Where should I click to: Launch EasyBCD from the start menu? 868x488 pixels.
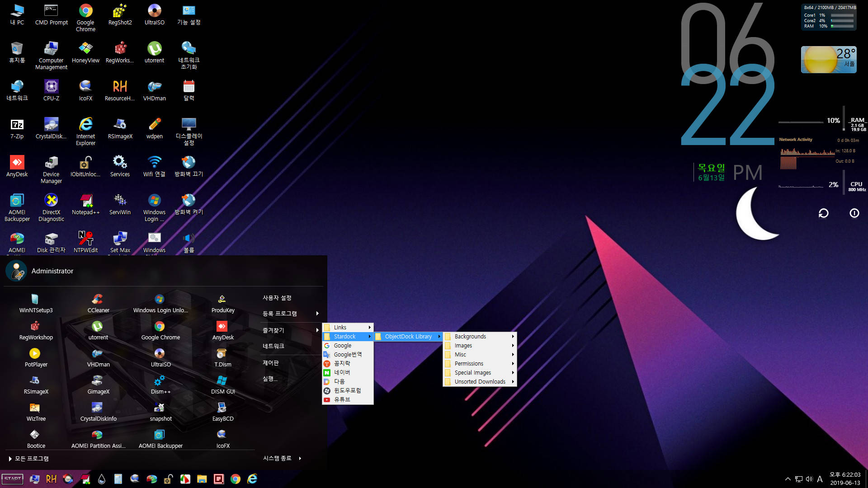[x=223, y=412]
